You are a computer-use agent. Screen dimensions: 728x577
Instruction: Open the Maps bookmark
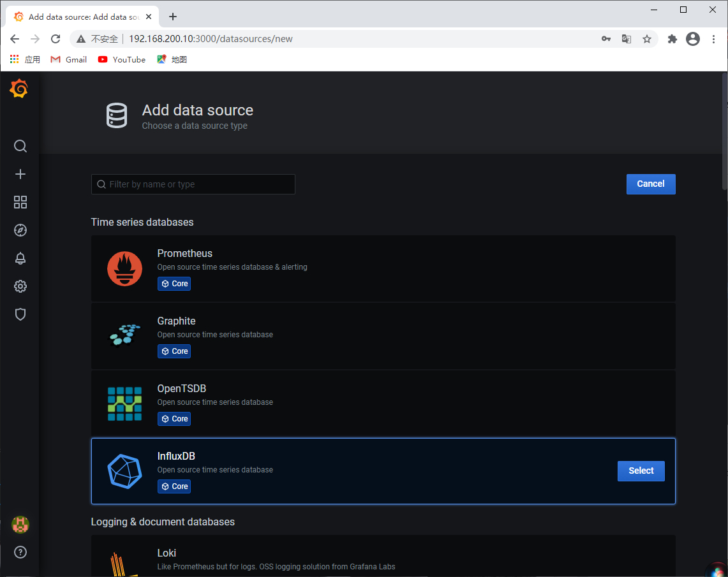click(x=172, y=59)
